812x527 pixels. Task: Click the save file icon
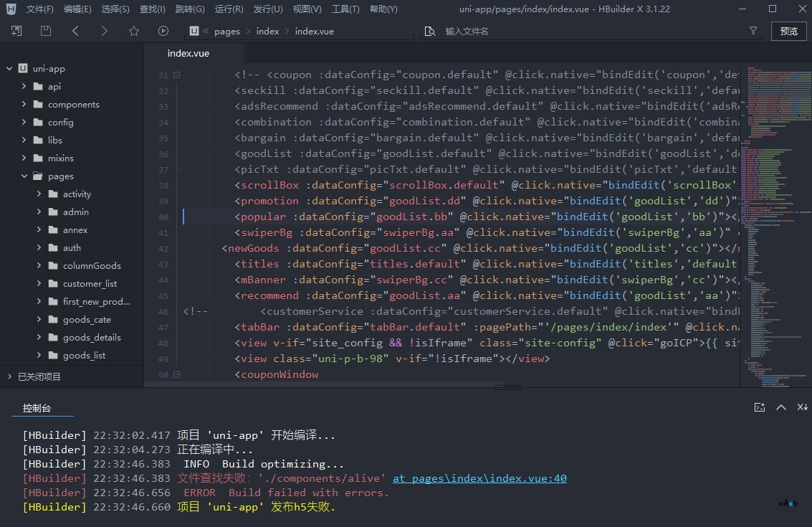pos(46,31)
